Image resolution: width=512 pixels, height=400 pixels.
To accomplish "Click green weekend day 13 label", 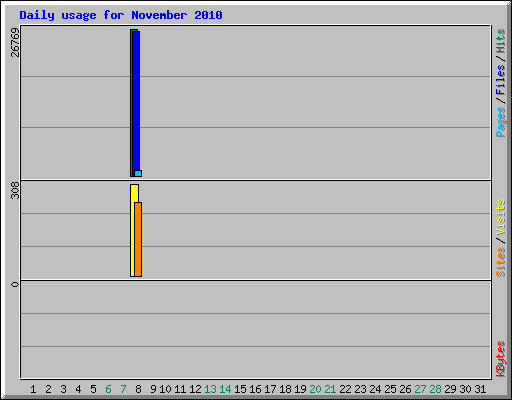I will point(210,389).
